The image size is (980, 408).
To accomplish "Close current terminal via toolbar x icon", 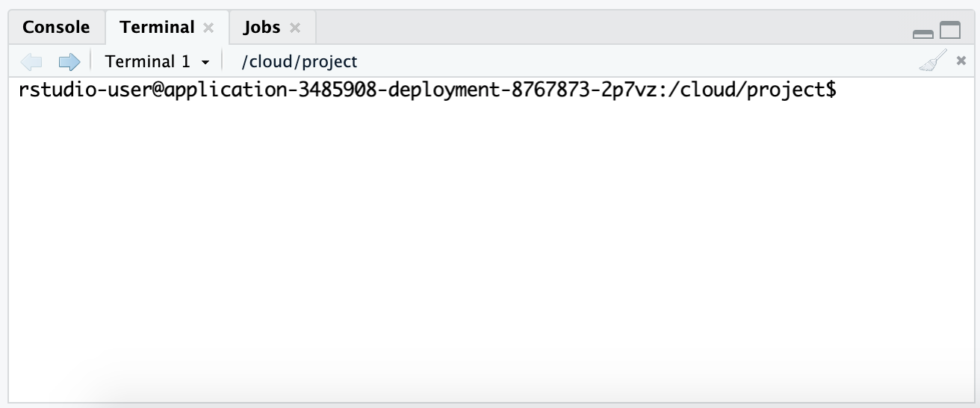I will coord(961,61).
